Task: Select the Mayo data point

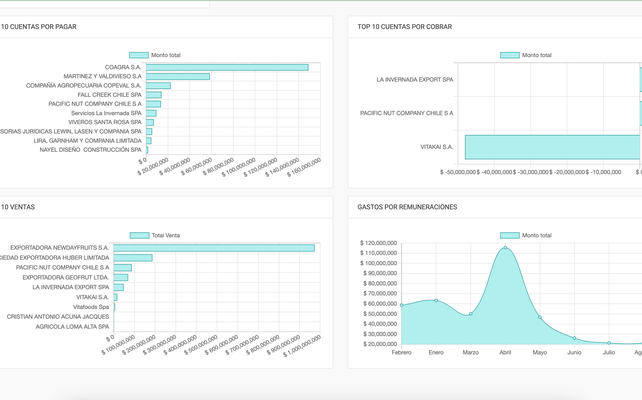Action: tap(540, 318)
